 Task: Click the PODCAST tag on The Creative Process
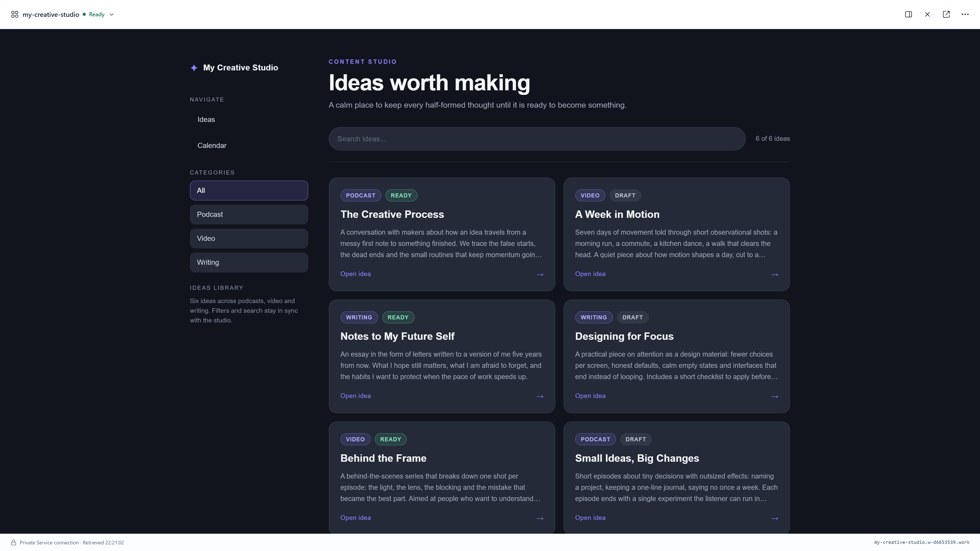(x=360, y=195)
